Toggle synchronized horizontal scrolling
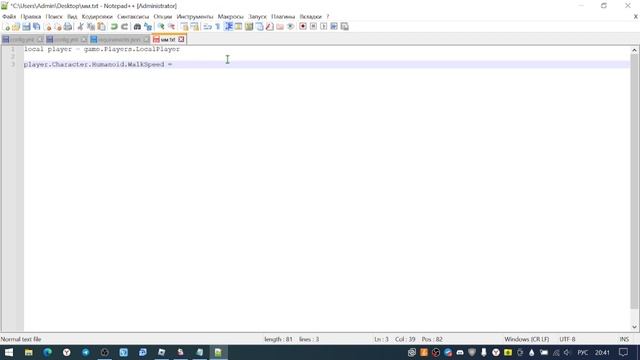Image resolution: width=640 pixels, height=360 pixels. [195, 27]
